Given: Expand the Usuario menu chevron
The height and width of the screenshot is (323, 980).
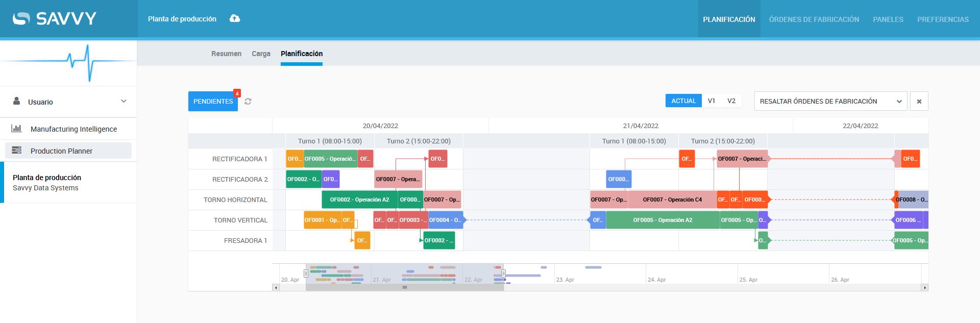Looking at the screenshot, I should (x=124, y=101).
